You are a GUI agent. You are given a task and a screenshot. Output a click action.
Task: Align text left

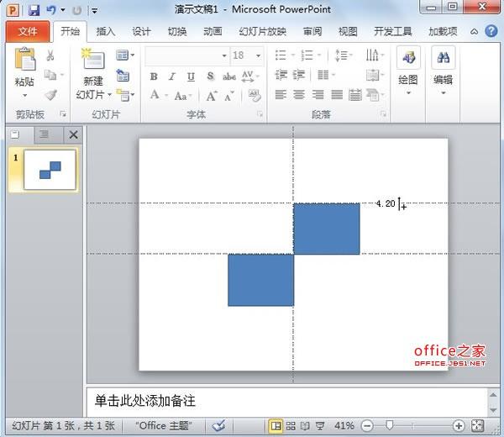pyautogui.click(x=281, y=95)
